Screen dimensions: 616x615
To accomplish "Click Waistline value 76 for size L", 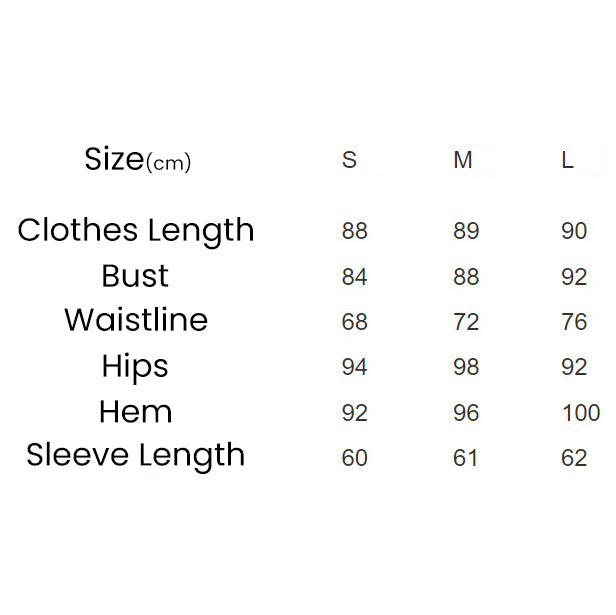I will tap(574, 322).
